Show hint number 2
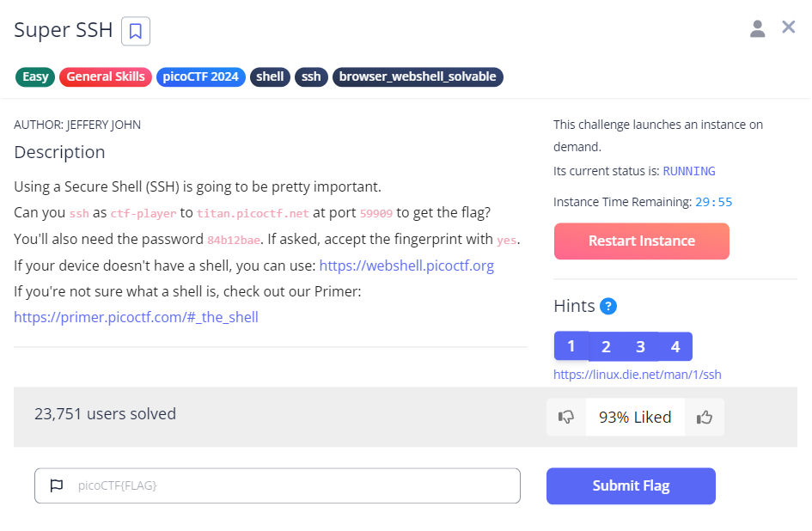This screenshot has width=812, height=531. click(x=606, y=346)
